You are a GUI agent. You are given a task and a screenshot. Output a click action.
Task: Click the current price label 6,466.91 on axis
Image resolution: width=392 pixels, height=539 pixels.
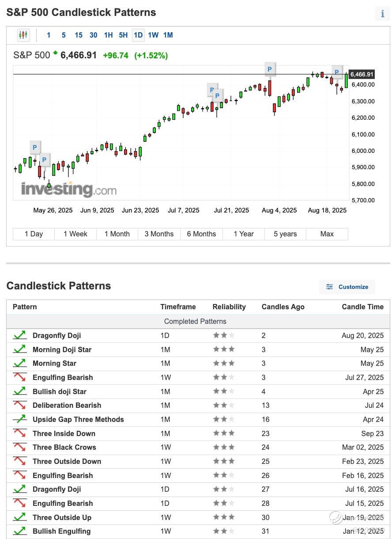pyautogui.click(x=362, y=74)
